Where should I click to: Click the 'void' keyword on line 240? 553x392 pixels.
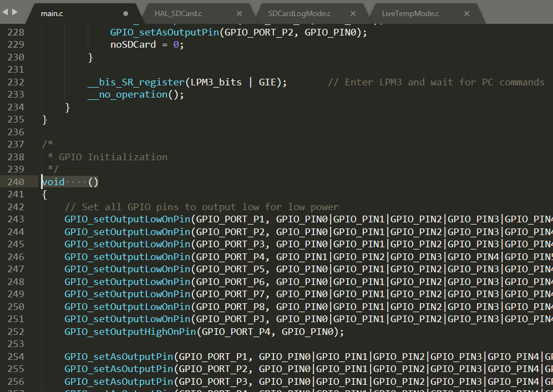[53, 182]
